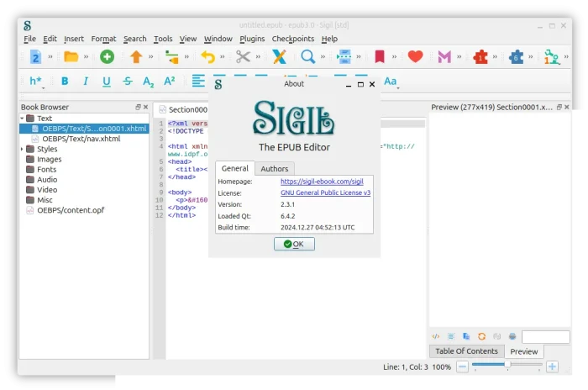Open a file with the yellow folder icon
Viewport: 588px width, 390px height.
[x=71, y=56]
